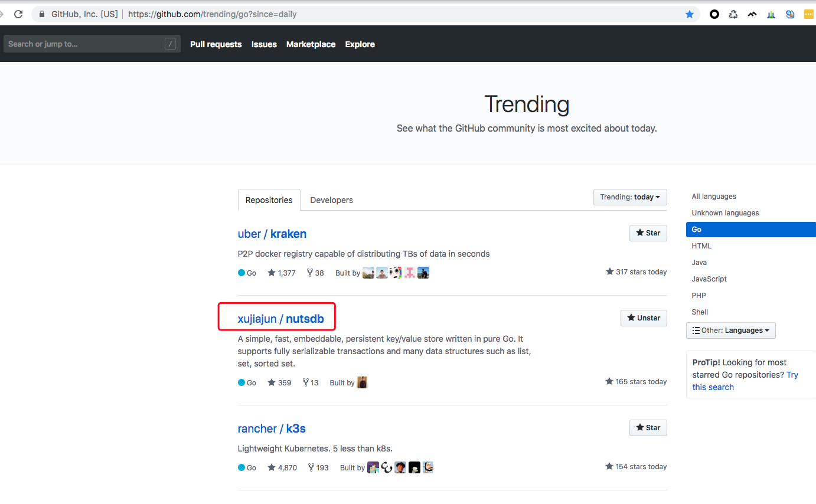
Task: Open the rancher / k3s repository link
Action: [272, 428]
